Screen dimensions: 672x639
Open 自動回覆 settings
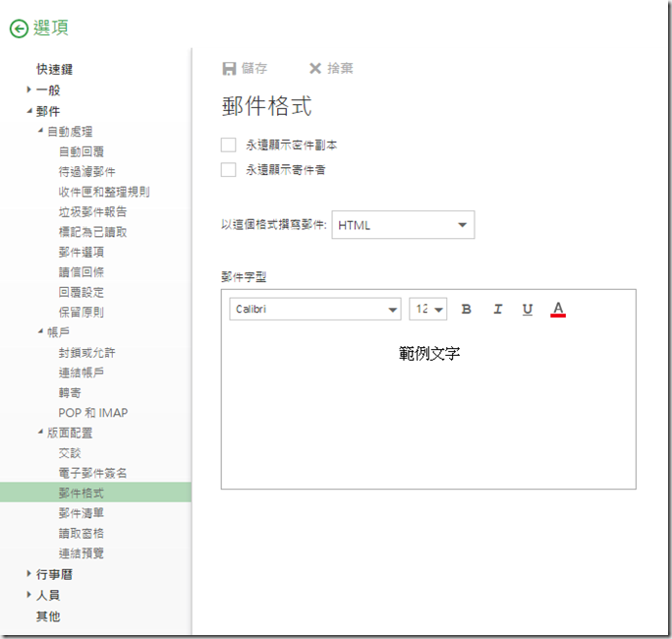tap(81, 151)
